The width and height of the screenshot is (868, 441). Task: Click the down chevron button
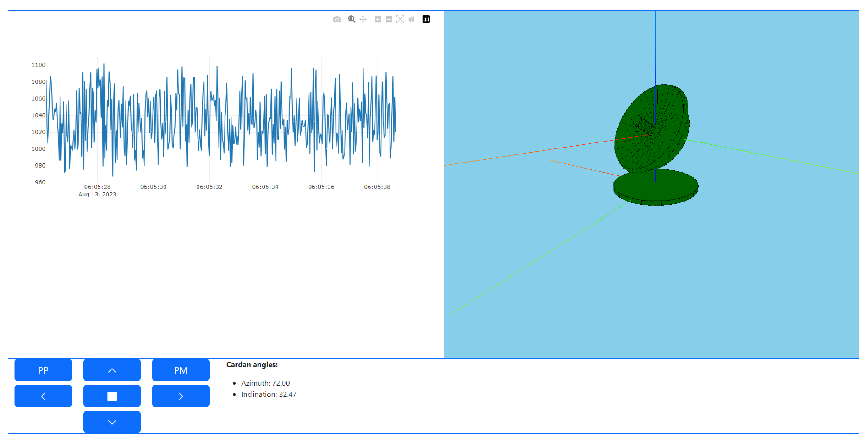[112, 422]
